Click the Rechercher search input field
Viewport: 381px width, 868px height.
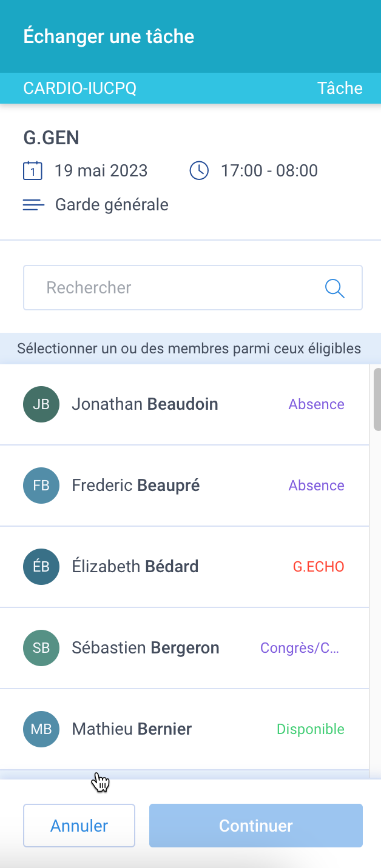193,288
